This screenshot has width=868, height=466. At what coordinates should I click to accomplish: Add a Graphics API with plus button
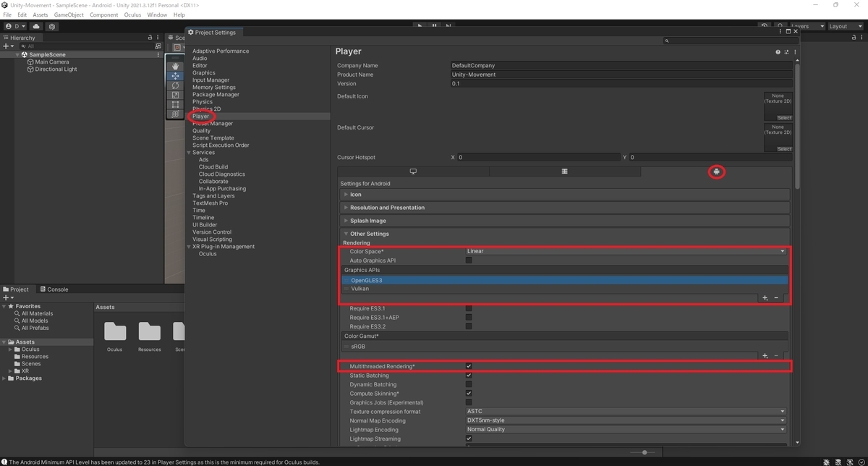tap(765, 298)
